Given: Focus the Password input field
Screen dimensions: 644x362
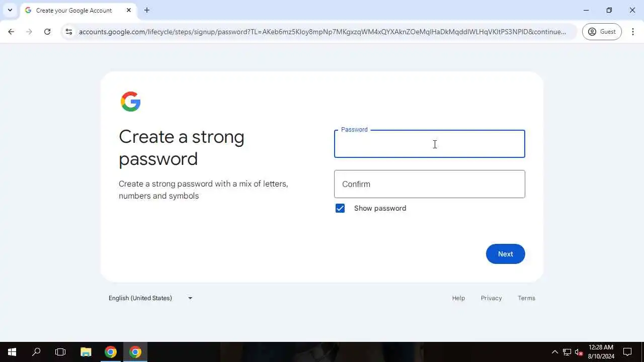Looking at the screenshot, I should [430, 144].
